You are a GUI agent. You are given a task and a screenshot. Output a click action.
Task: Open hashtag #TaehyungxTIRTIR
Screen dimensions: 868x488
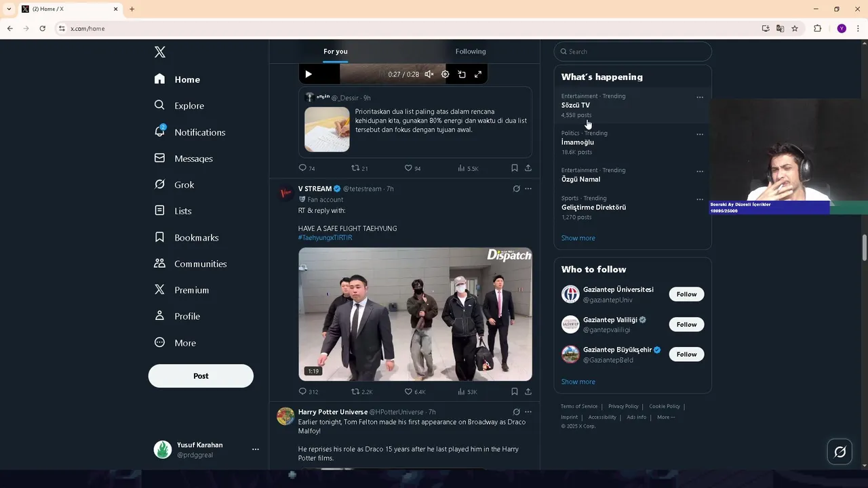[x=325, y=238]
